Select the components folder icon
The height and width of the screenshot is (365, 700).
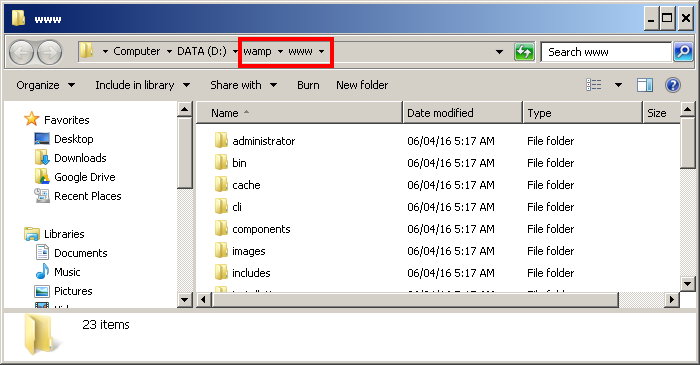[x=221, y=228]
